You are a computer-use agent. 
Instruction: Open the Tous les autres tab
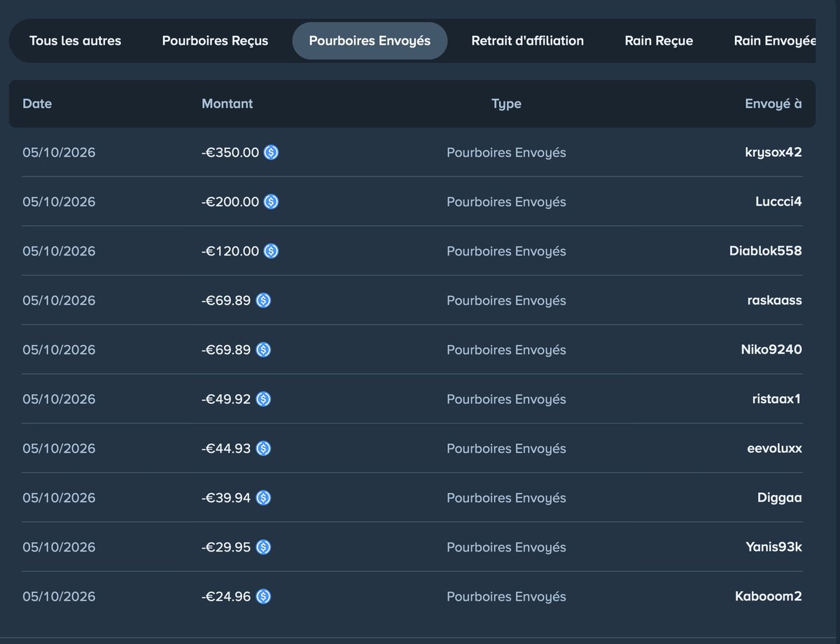[x=75, y=41]
